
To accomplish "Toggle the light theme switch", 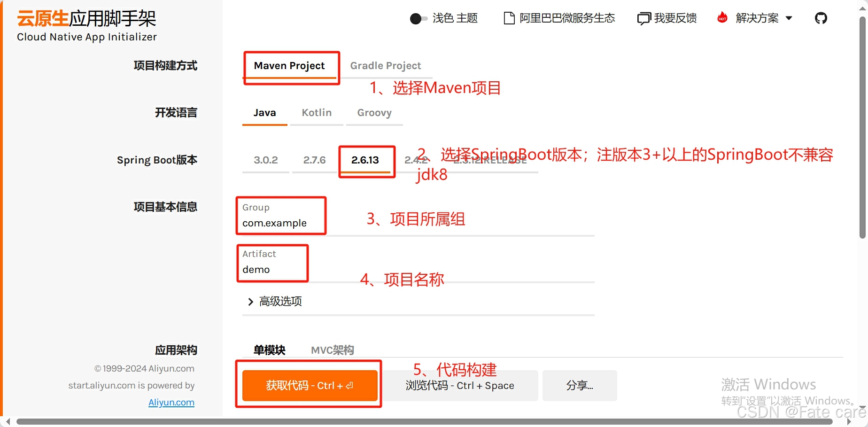I will click(418, 19).
